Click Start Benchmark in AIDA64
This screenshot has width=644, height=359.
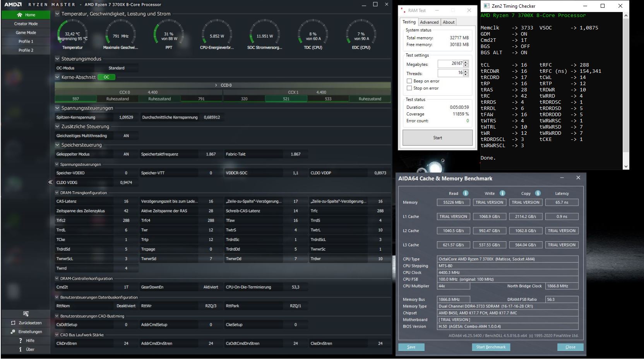(491, 347)
